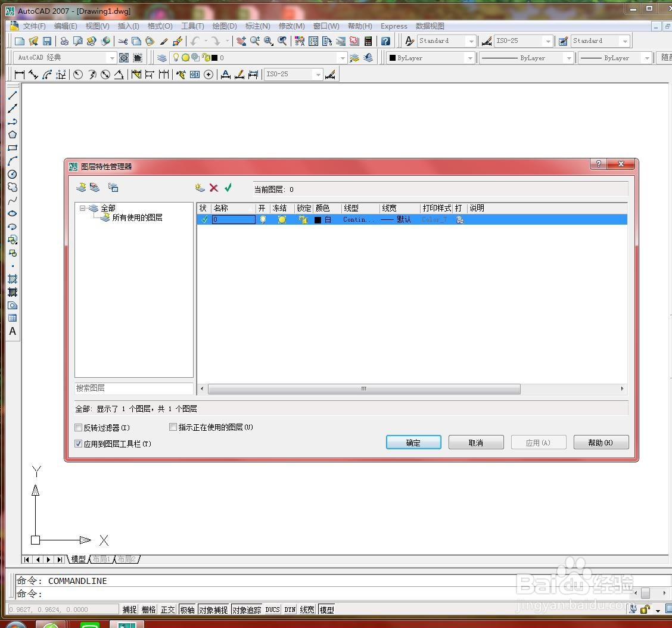Open the dimension style ISO-25 dropdown in top toolbar

(x=548, y=41)
